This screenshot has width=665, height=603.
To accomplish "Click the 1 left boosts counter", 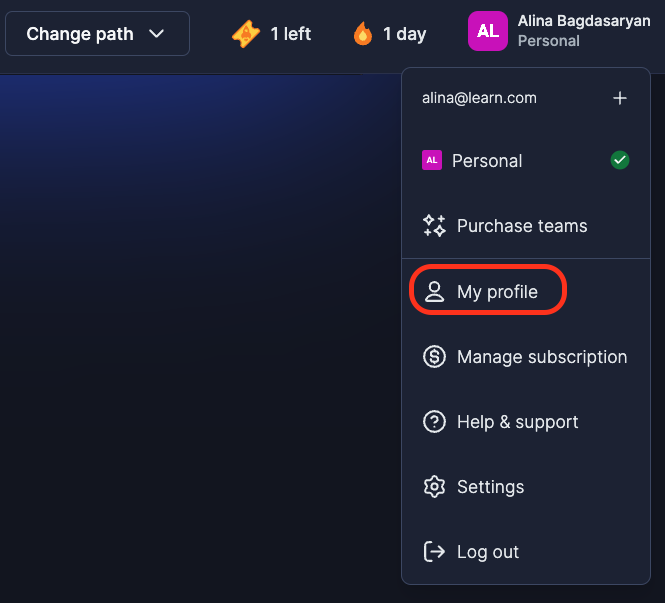I will [271, 34].
